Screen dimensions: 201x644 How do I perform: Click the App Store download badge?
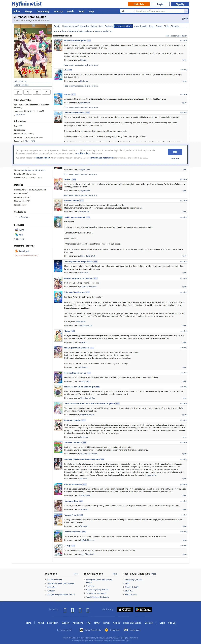click(x=125, y=610)
